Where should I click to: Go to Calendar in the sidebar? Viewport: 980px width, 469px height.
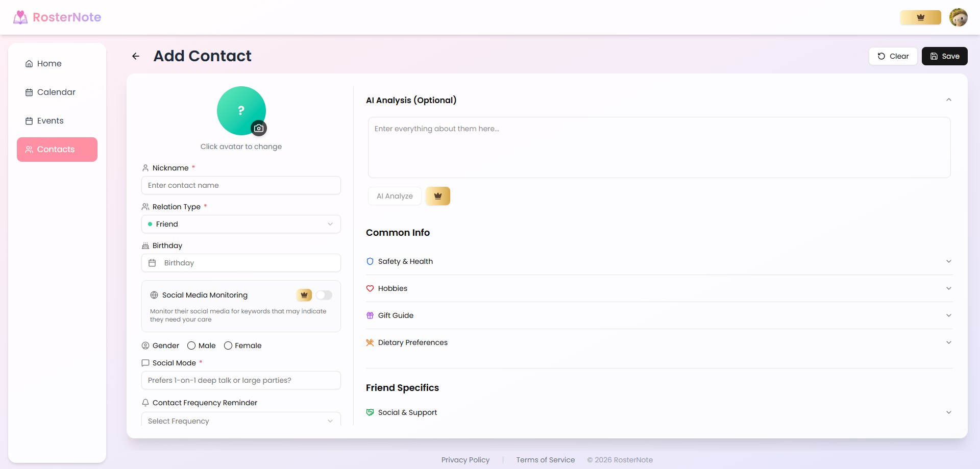click(x=56, y=92)
